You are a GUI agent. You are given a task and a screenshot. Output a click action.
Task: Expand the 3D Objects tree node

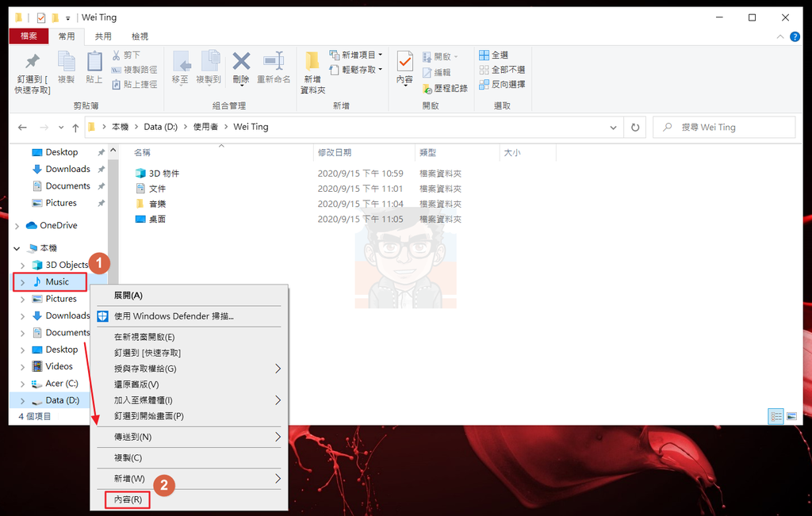click(23, 266)
